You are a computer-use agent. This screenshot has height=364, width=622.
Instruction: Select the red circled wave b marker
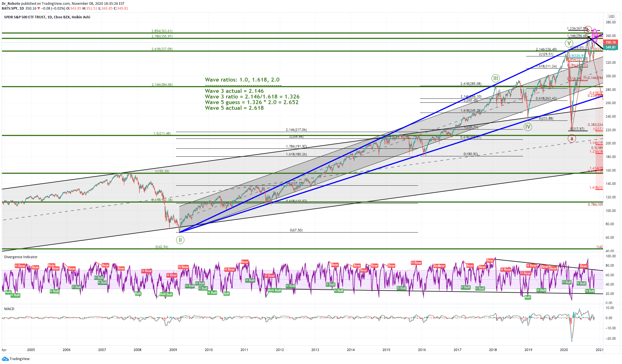(588, 30)
